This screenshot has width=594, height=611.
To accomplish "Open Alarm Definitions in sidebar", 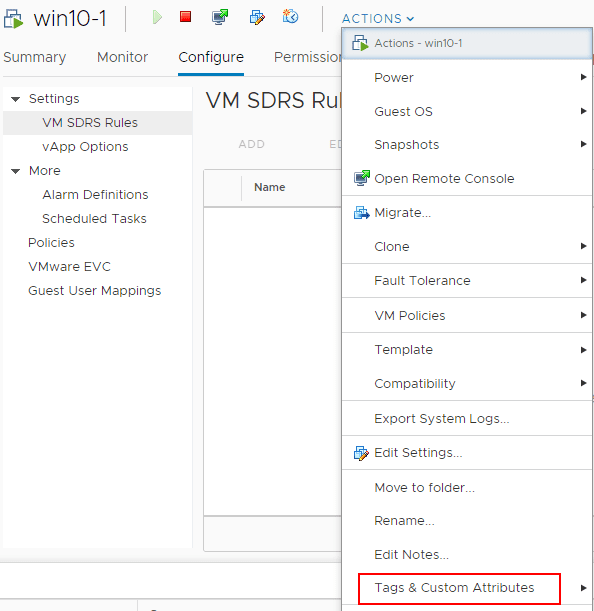I will pos(97,194).
